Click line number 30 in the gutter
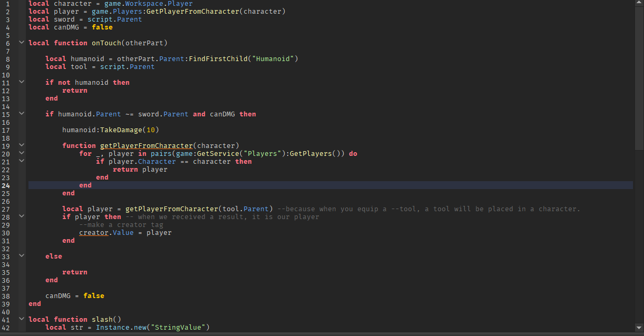 point(6,233)
